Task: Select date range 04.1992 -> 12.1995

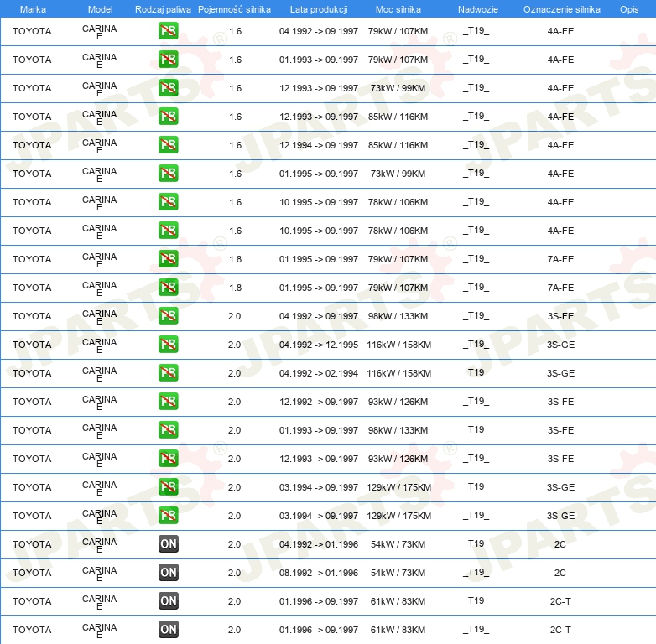Action: pos(319,345)
